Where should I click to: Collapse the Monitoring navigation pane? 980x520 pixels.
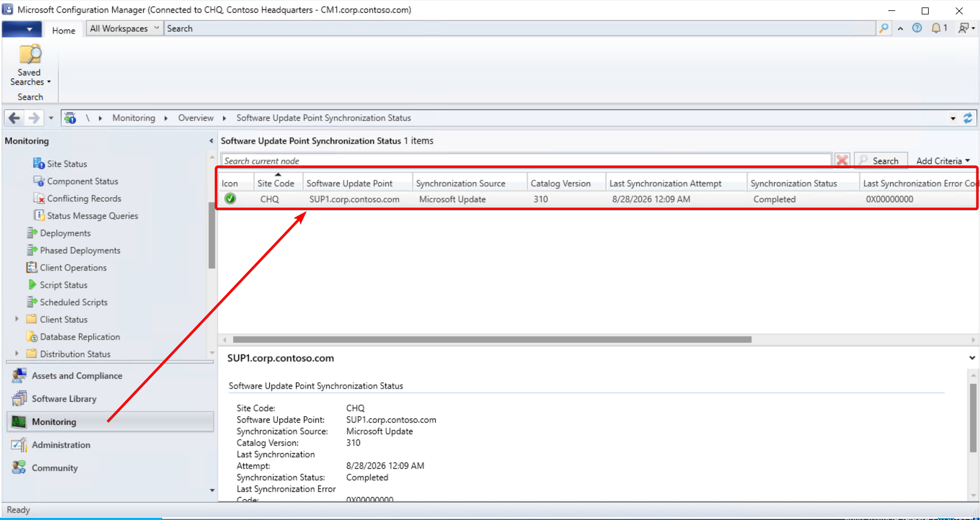click(x=211, y=141)
